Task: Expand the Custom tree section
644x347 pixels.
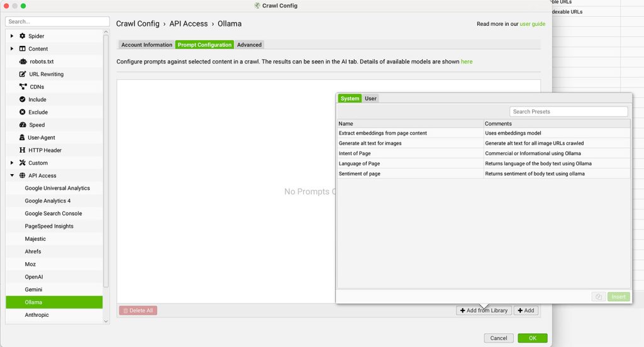Action: click(x=12, y=163)
